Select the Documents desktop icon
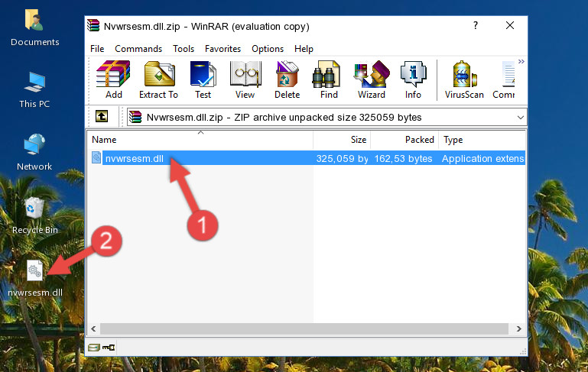The width and height of the screenshot is (588, 372). (x=35, y=28)
